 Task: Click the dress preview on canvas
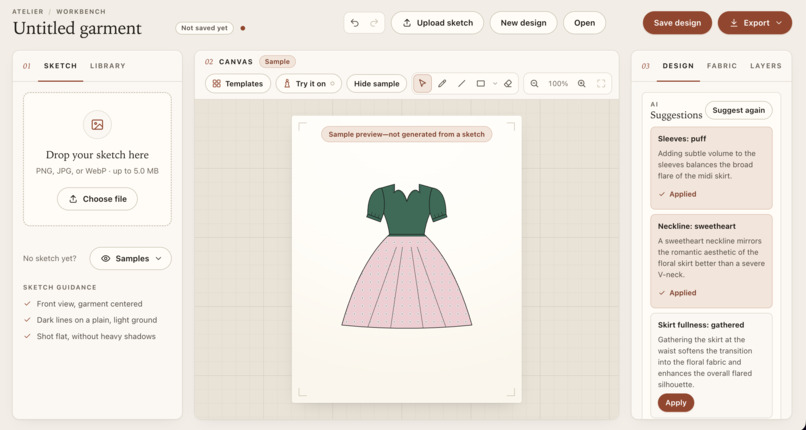[407, 256]
